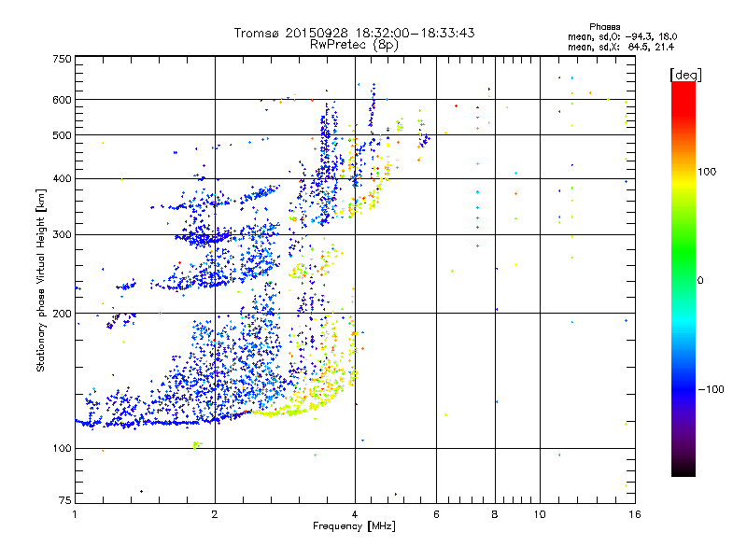Click the red data point near 6.5 MHz at 600 km
Image resolution: width=747 pixels, height=560 pixels.
[456, 105]
